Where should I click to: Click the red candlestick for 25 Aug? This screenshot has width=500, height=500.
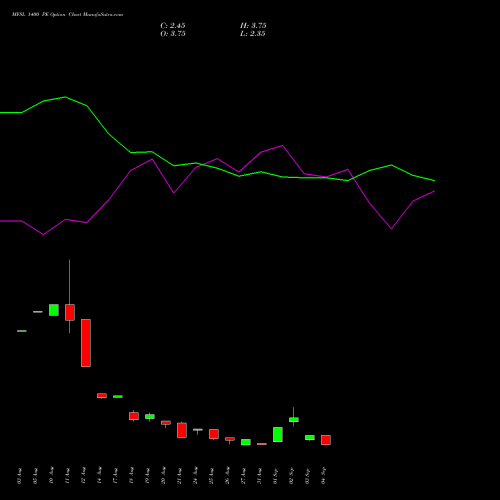click(214, 434)
